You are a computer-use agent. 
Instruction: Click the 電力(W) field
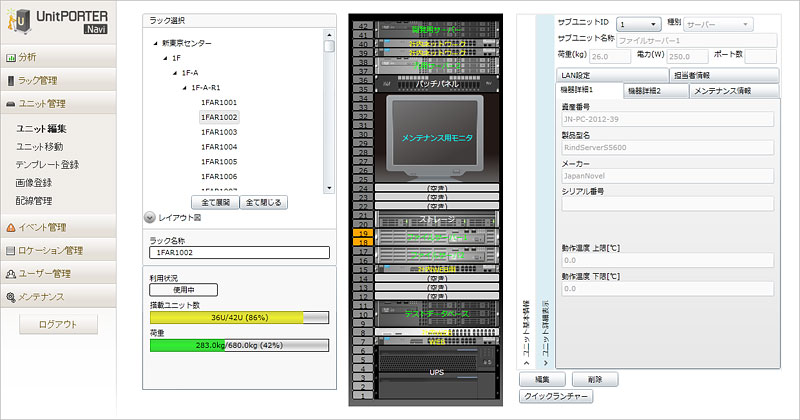[x=688, y=57]
